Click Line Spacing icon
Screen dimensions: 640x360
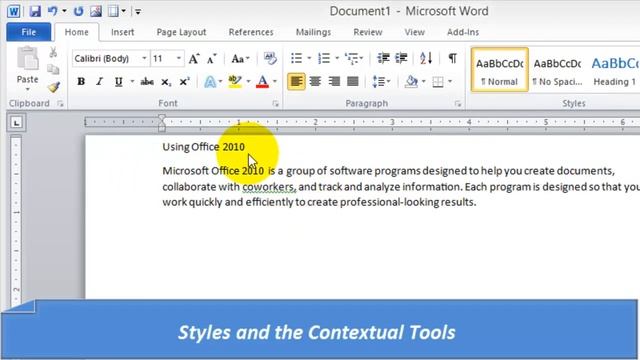378,82
